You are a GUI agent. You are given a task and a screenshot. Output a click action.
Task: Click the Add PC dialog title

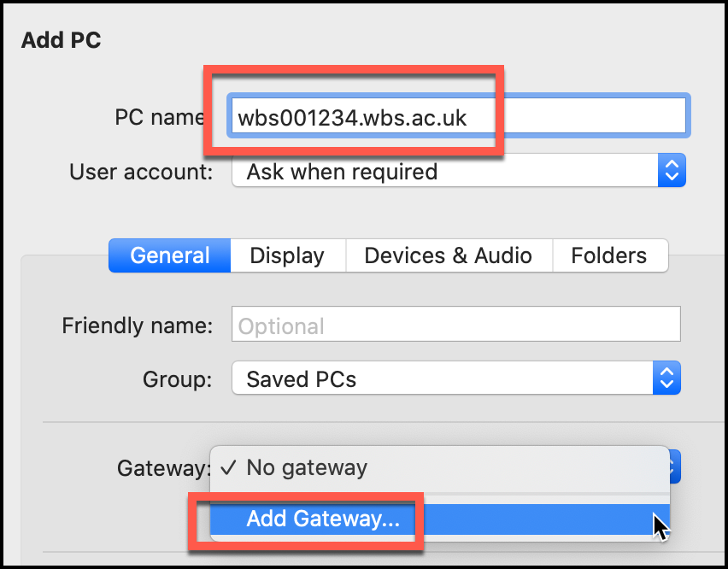pos(62,40)
